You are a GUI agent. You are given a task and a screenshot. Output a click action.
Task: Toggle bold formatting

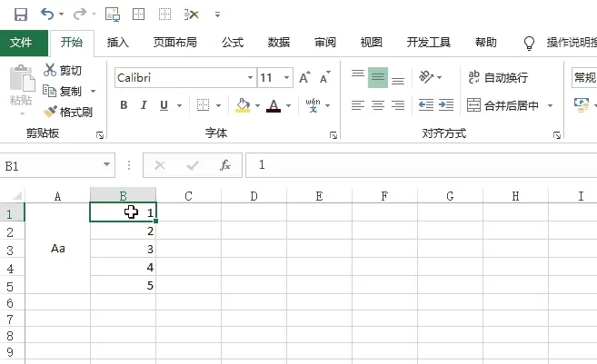pos(124,105)
